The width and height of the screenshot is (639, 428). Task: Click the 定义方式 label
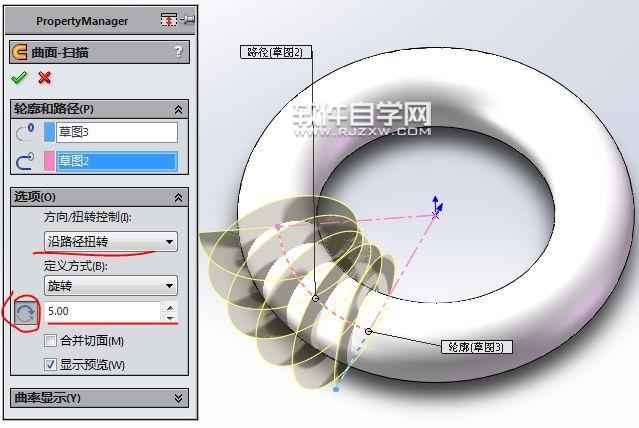point(76,266)
